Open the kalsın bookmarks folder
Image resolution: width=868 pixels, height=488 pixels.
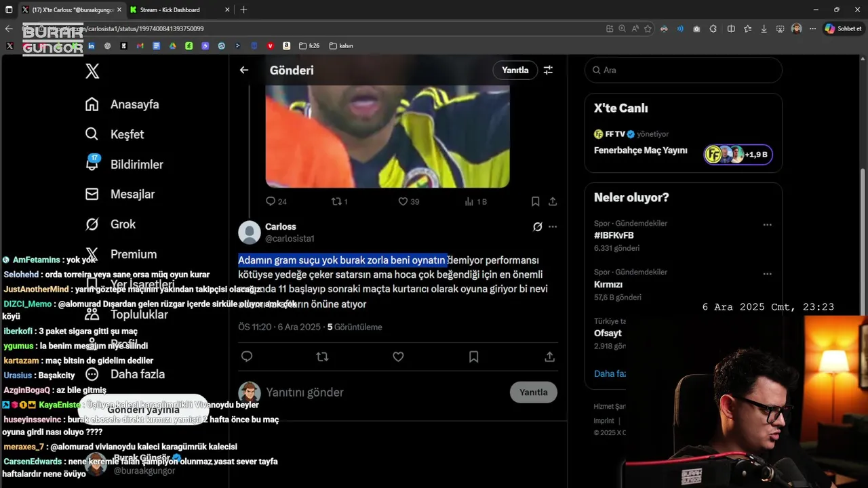point(341,46)
